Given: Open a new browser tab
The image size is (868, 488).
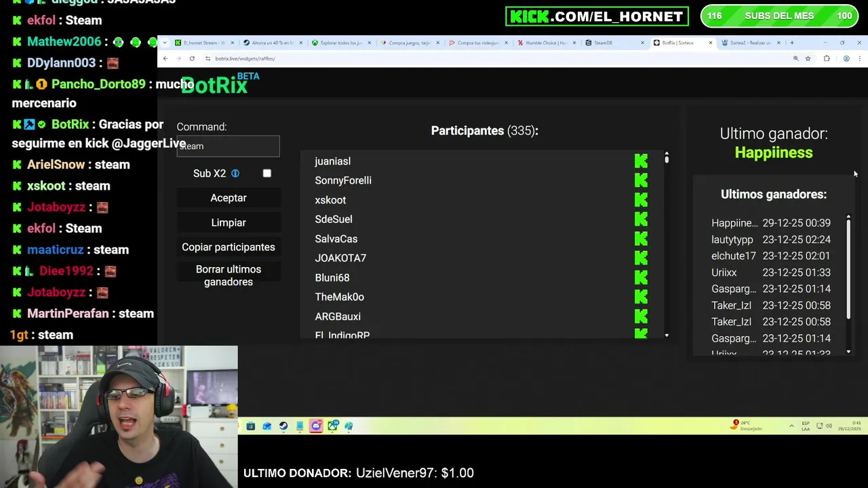Looking at the screenshot, I should 791,43.
